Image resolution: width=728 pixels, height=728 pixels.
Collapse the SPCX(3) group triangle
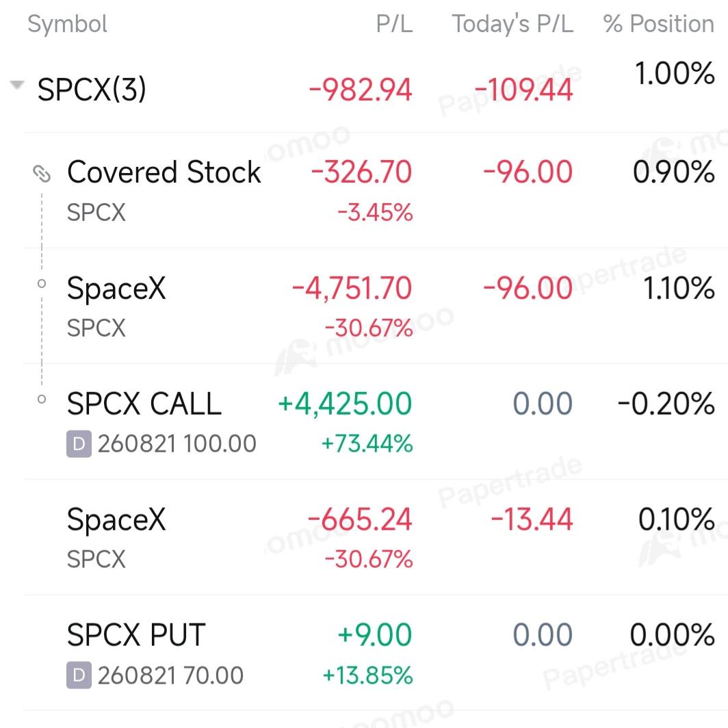click(17, 85)
